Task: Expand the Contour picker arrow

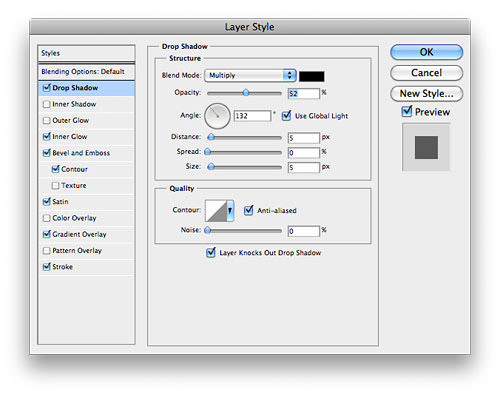Action: point(230,211)
